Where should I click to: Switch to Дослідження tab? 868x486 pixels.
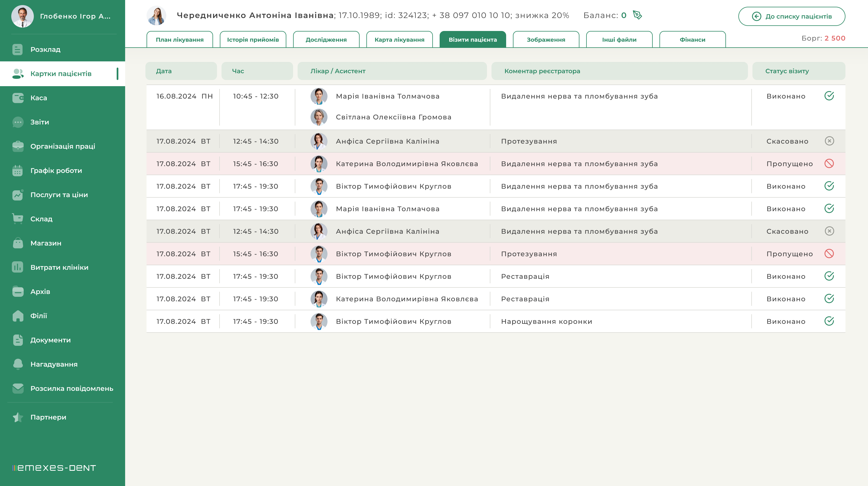point(326,39)
